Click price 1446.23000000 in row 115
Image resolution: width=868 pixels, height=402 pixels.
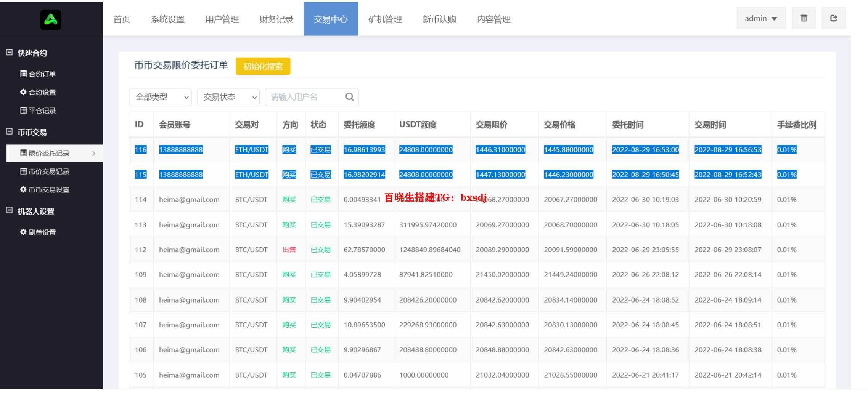click(569, 175)
